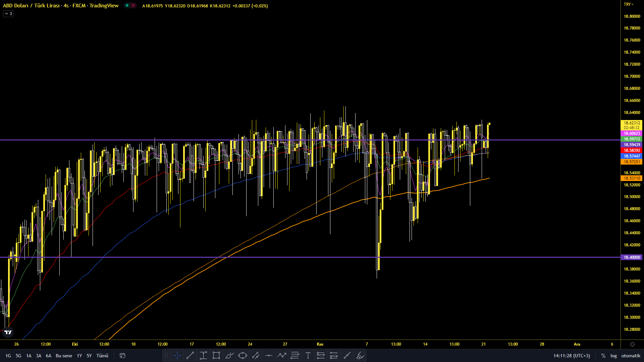Select the trend line drawing tool

click(x=190, y=356)
